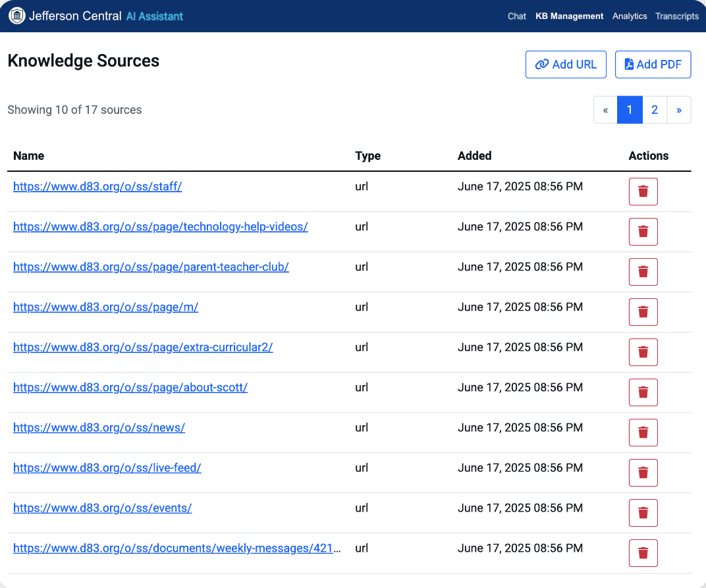Screen dimensions: 706x588
Task: Open the technology-help-videos link
Action: click(x=160, y=227)
